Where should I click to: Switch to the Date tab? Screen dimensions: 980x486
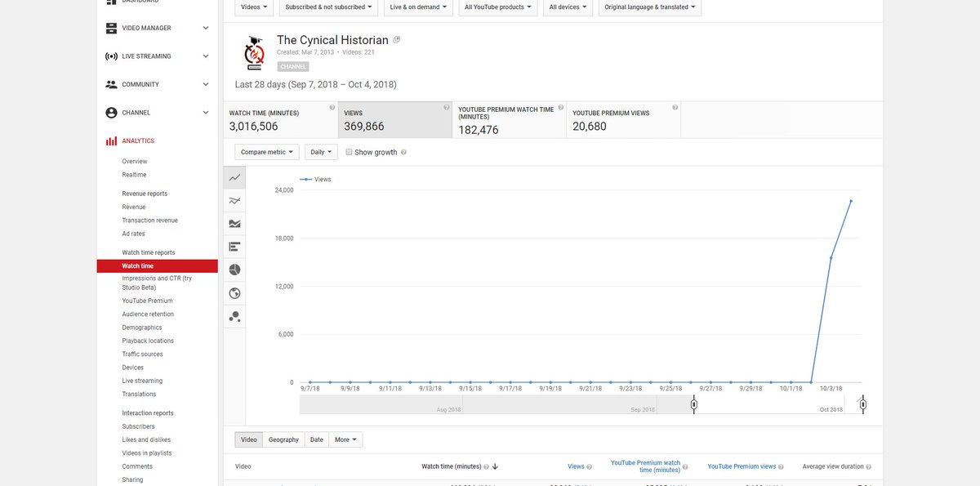click(x=317, y=439)
